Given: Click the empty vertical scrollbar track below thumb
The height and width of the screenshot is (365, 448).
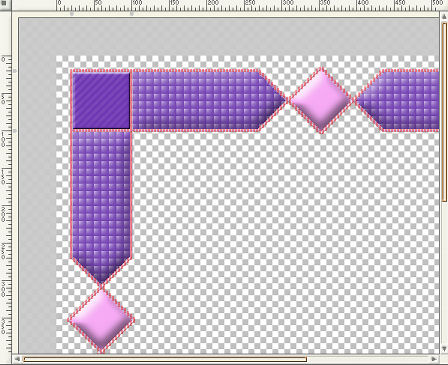Looking at the screenshot, I should pos(444,273).
